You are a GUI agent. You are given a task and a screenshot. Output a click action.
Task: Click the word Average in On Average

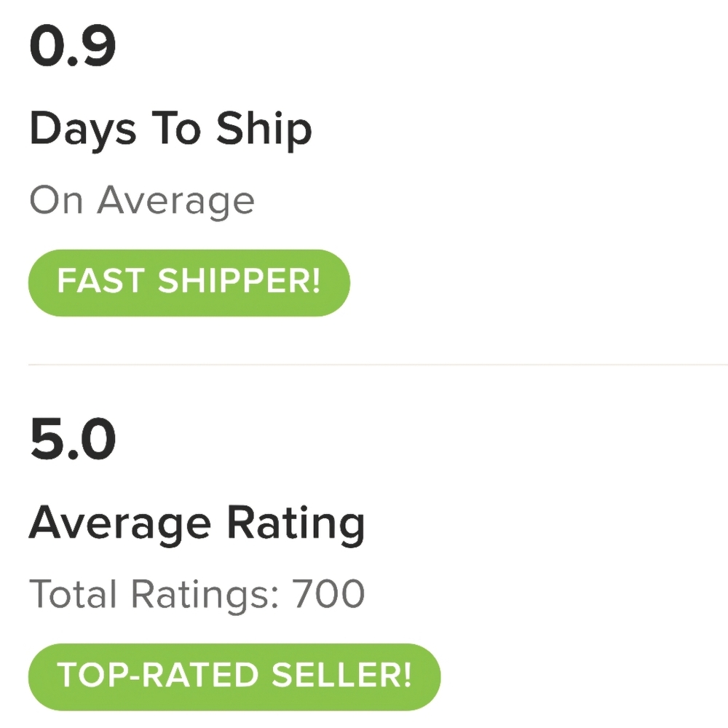pos(175,200)
